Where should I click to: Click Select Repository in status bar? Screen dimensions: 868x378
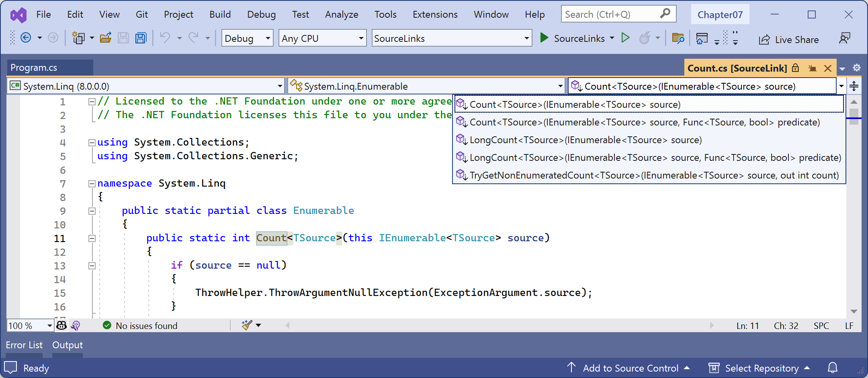pyautogui.click(x=759, y=368)
